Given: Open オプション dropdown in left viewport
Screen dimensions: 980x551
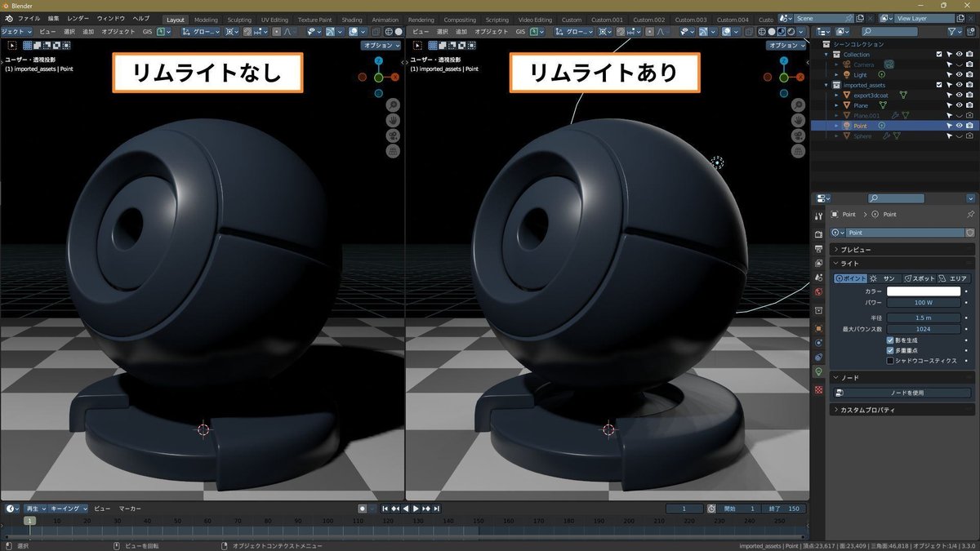Looking at the screenshot, I should [x=381, y=46].
